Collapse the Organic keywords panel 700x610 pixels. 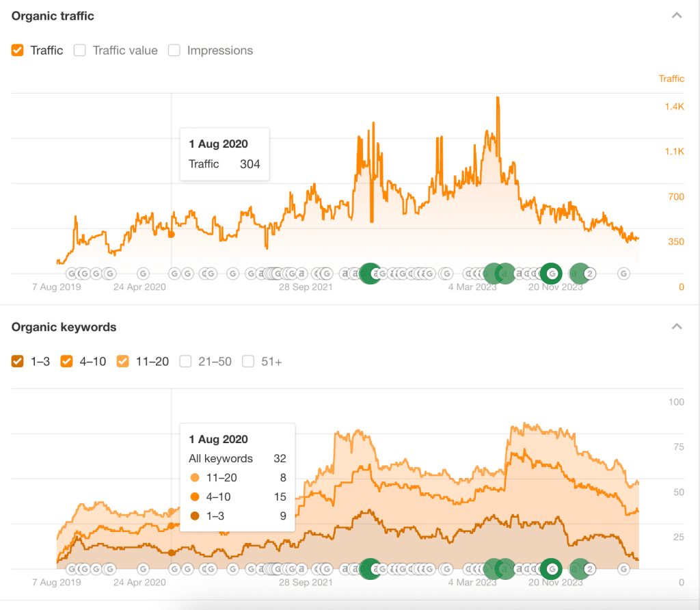tap(676, 326)
